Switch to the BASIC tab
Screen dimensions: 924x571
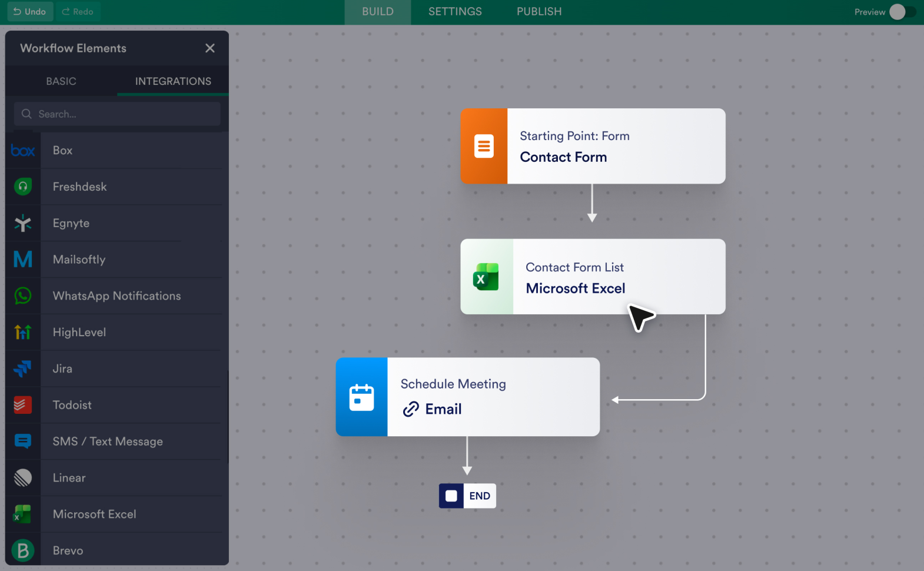click(61, 81)
